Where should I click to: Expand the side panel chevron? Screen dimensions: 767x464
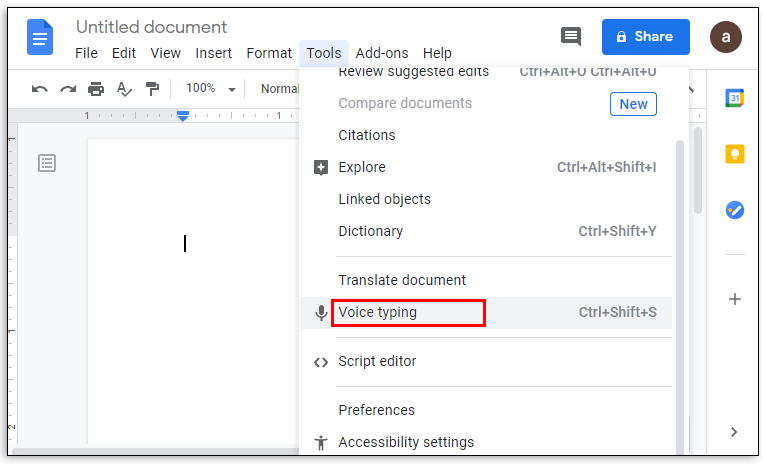[734, 432]
